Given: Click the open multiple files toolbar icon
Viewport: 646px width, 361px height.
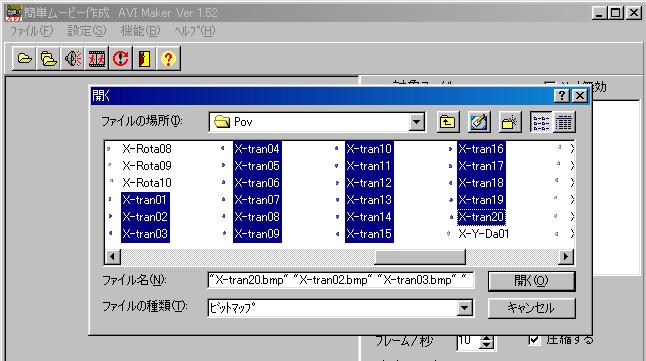Looking at the screenshot, I should tap(49, 59).
